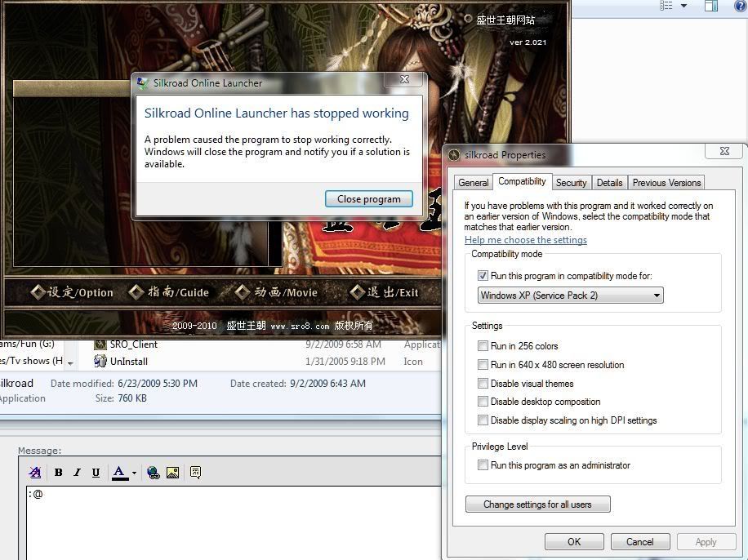Click Change settings for all users button

pyautogui.click(x=537, y=504)
